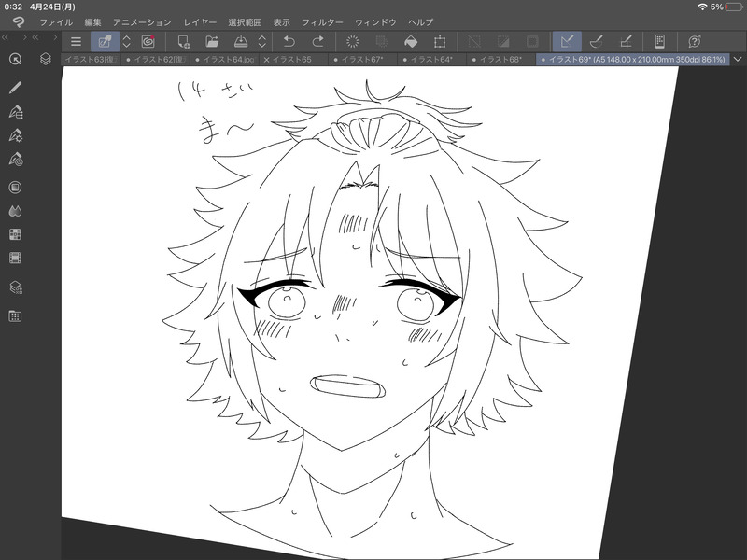Screen dimensions: 747x560
Task: Open the color mixing droplets icon
Action: coord(15,211)
